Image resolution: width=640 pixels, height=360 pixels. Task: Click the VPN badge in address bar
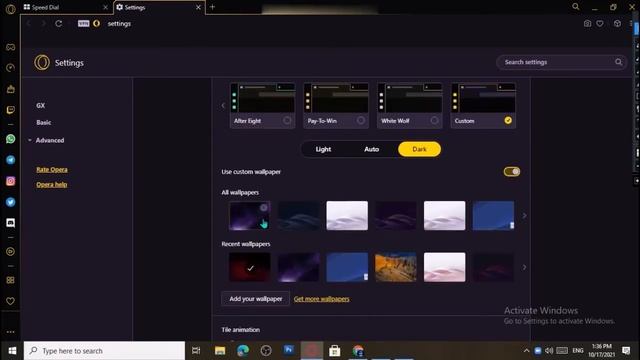pos(83,24)
